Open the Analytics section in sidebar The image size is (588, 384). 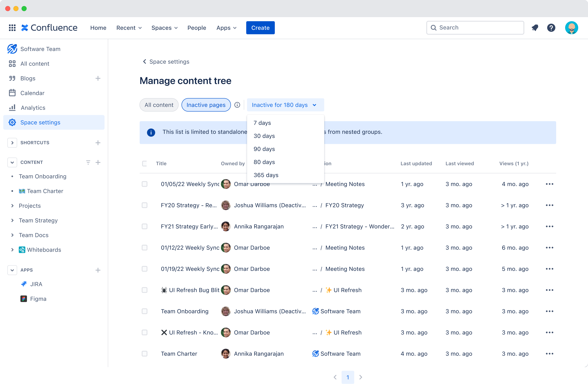[x=33, y=108]
